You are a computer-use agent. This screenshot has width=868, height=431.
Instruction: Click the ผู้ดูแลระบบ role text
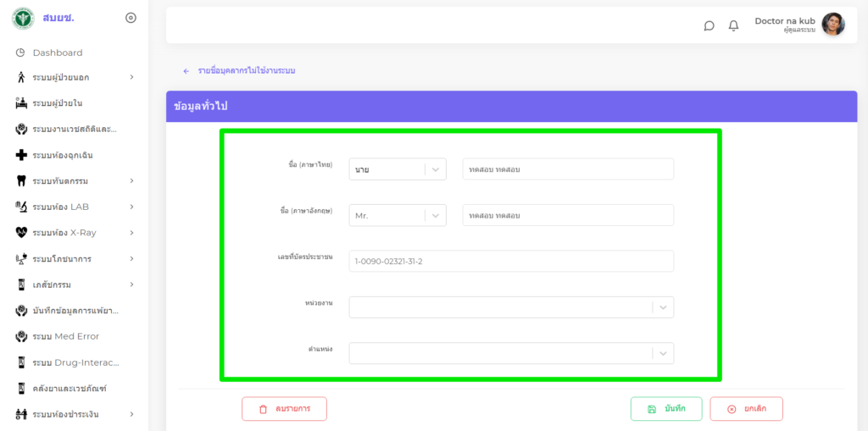pos(799,30)
